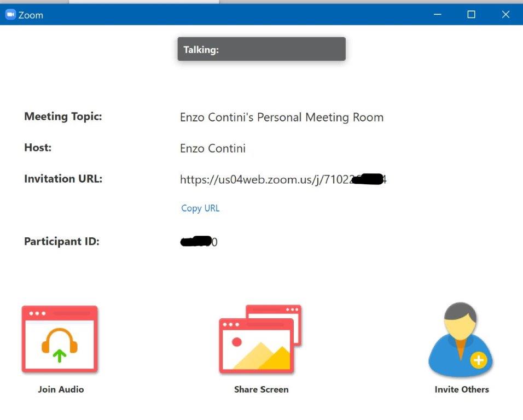This screenshot has width=523, height=420.
Task: Click the host name Enzo Contini
Action: click(213, 148)
